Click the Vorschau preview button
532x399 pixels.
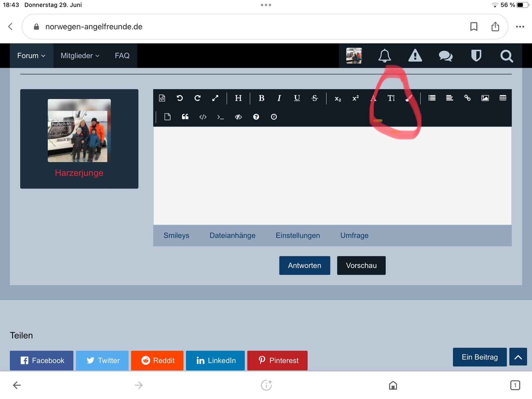(x=361, y=265)
